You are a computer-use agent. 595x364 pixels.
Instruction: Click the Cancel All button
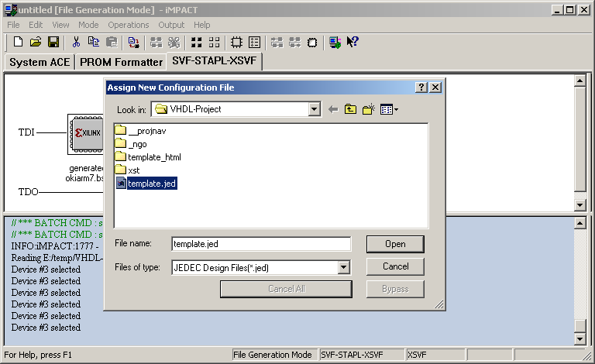286,289
